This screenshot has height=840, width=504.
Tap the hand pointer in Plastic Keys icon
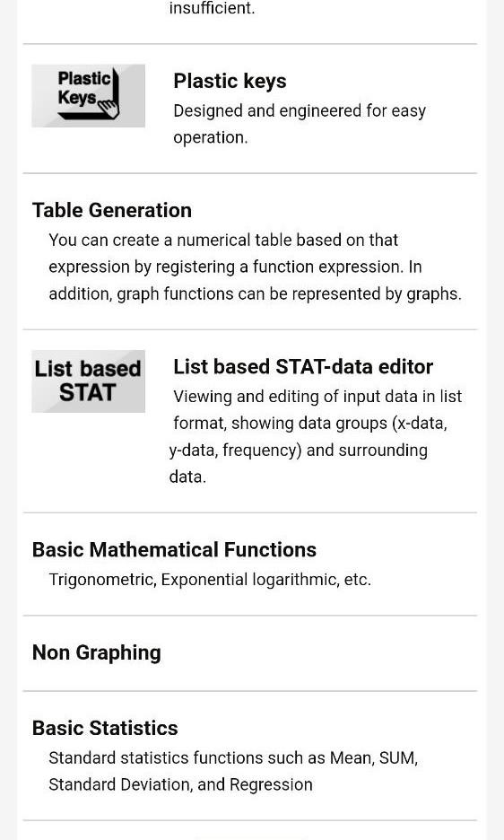(x=109, y=109)
